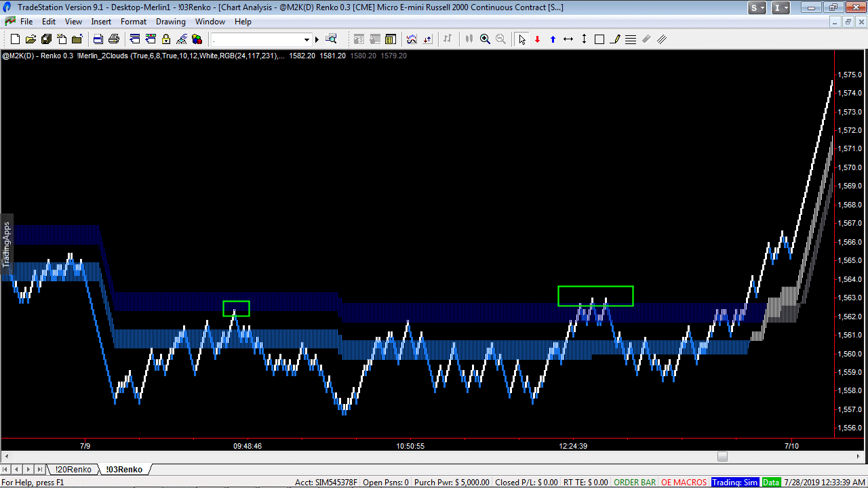
Task: Click the padlock icon in toolbar
Action: [166, 39]
